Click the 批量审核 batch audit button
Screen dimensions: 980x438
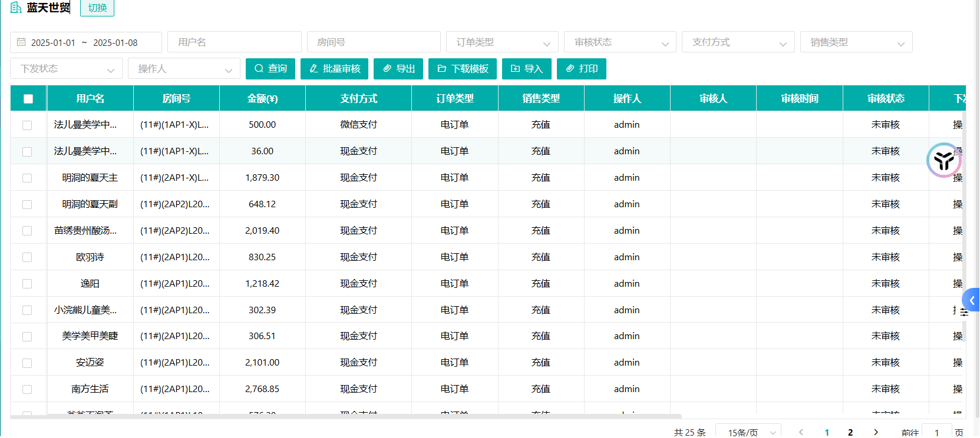334,69
